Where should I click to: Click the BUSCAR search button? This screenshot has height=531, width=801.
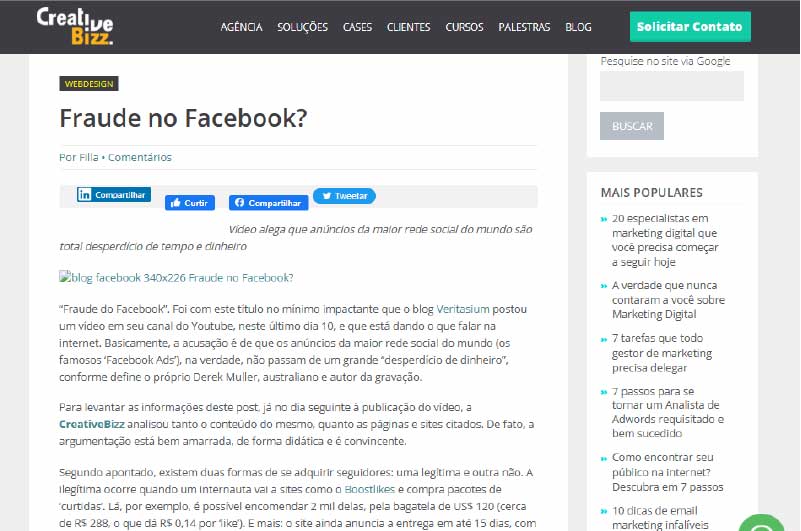tap(632, 126)
